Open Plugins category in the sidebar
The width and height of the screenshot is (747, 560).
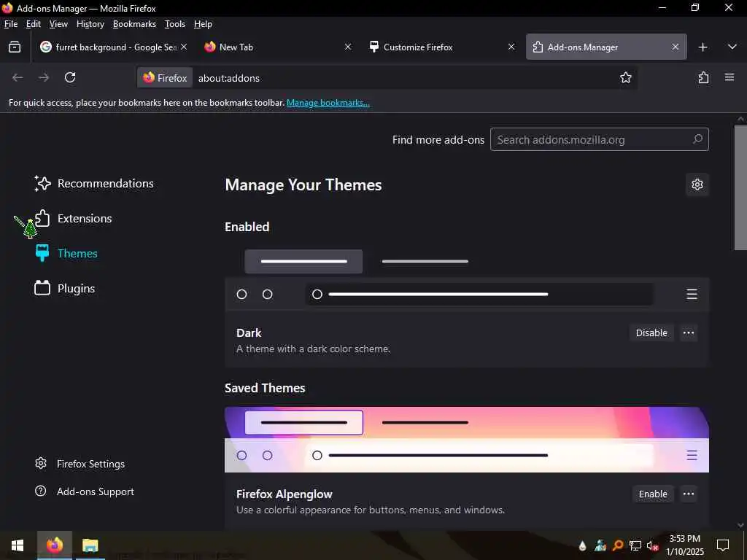[64, 288]
